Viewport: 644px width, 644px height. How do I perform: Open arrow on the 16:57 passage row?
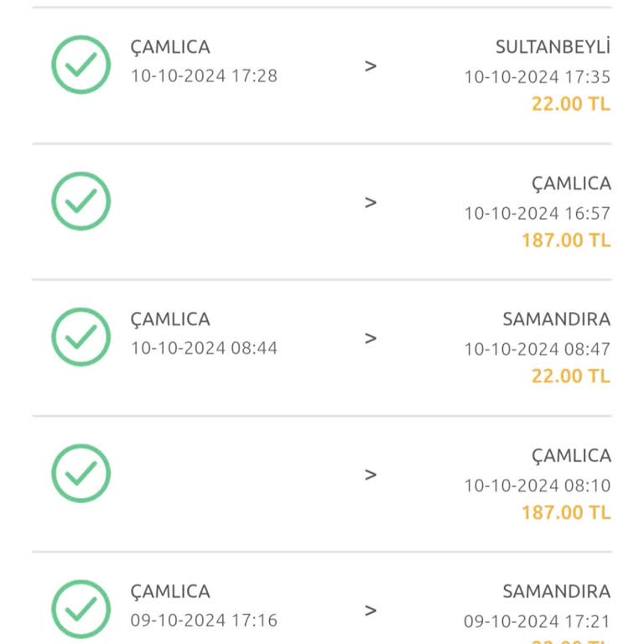point(371,202)
